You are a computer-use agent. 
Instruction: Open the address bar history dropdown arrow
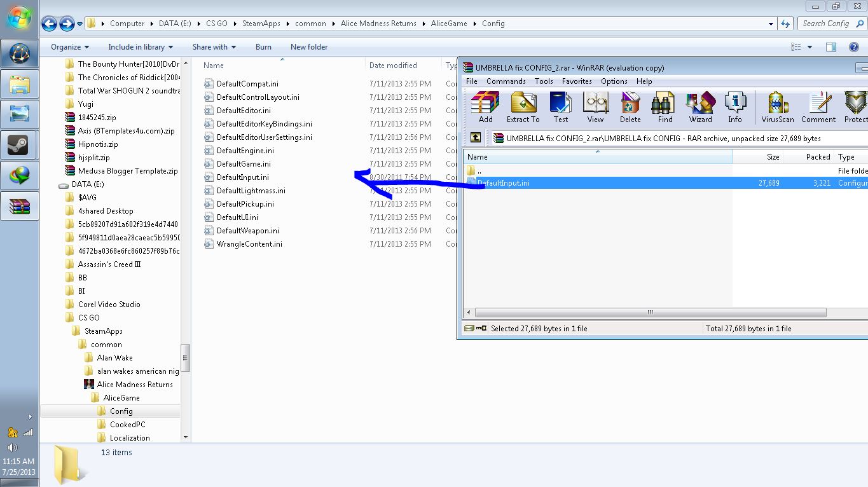(x=771, y=24)
